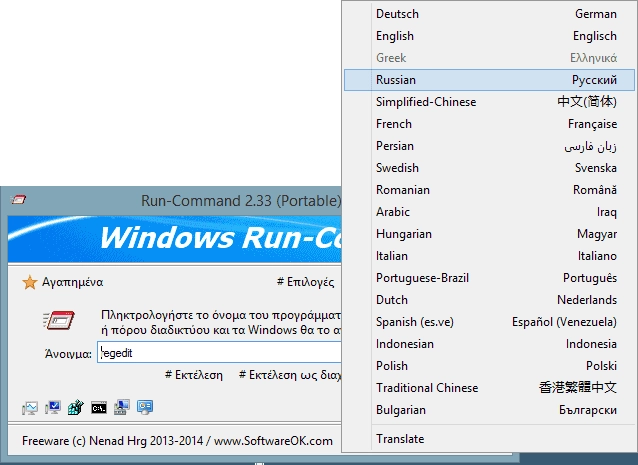Click the Windows Run-Command banner image
The width and height of the screenshot is (638, 465).
175,239
